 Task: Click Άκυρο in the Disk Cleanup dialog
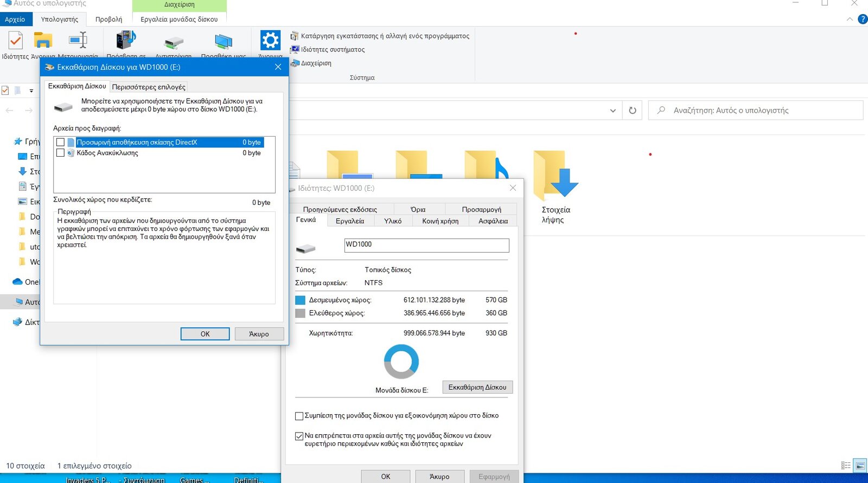click(x=259, y=334)
